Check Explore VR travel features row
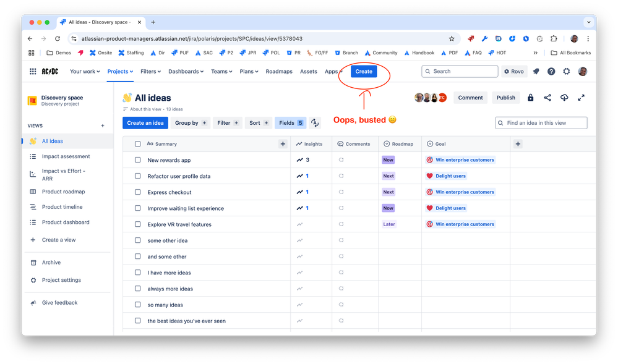The image size is (618, 364). 137,224
